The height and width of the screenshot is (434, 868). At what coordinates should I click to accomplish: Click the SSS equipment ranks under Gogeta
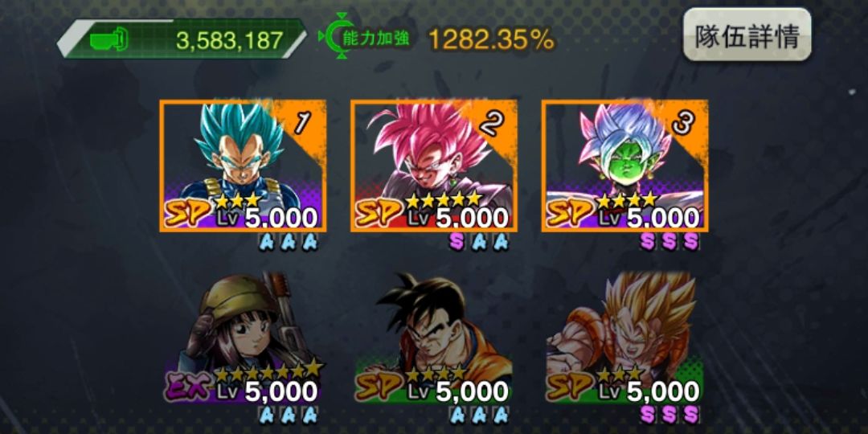pos(669,414)
